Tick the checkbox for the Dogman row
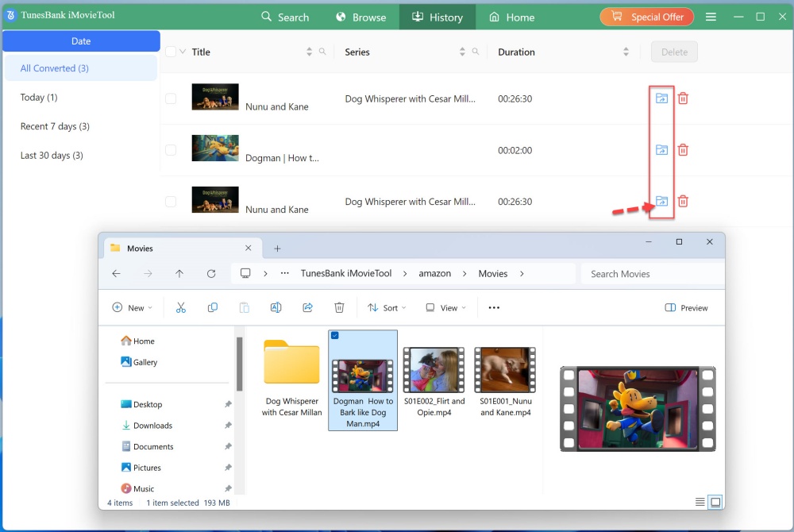 [x=171, y=150]
